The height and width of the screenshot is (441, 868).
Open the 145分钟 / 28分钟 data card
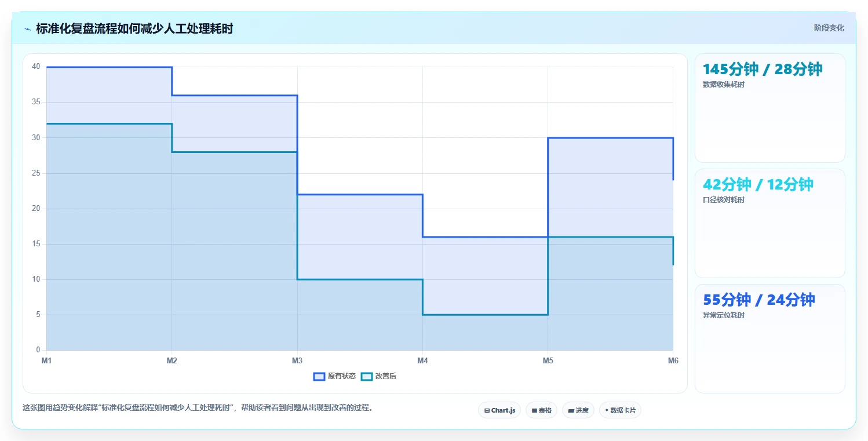(770, 108)
